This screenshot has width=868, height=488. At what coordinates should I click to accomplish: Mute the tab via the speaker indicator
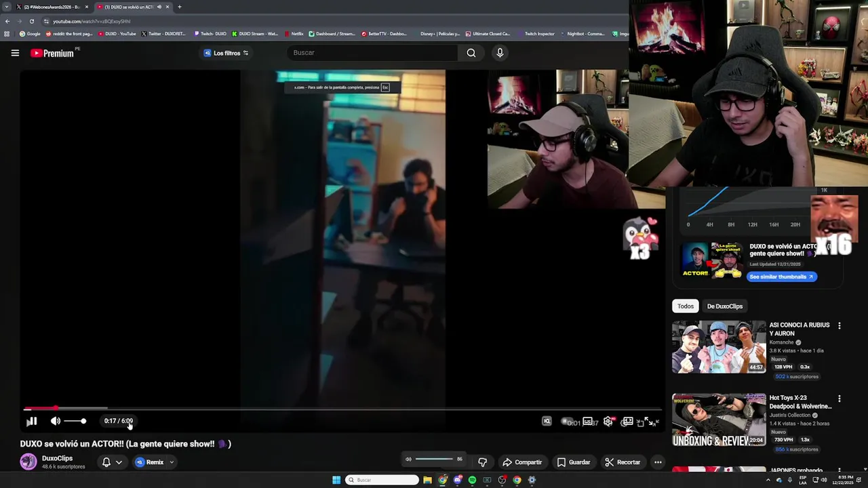pyautogui.click(x=159, y=7)
